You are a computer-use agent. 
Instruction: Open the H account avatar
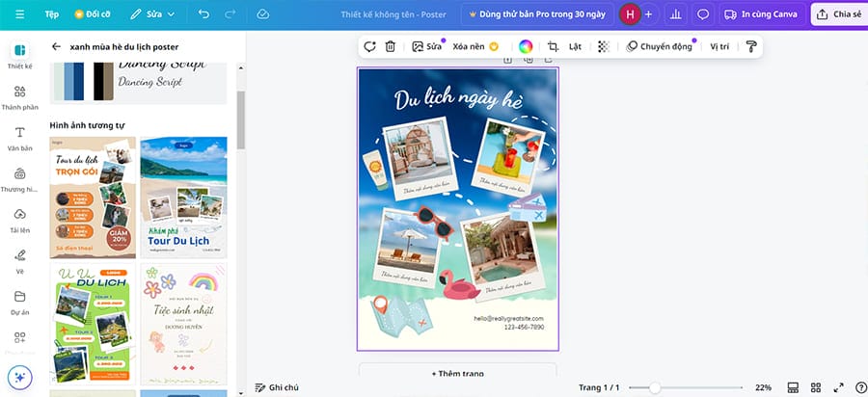630,14
